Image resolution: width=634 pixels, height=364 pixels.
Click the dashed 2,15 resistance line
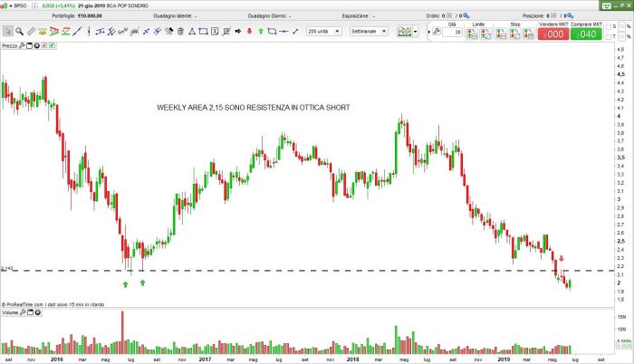pos(362,271)
